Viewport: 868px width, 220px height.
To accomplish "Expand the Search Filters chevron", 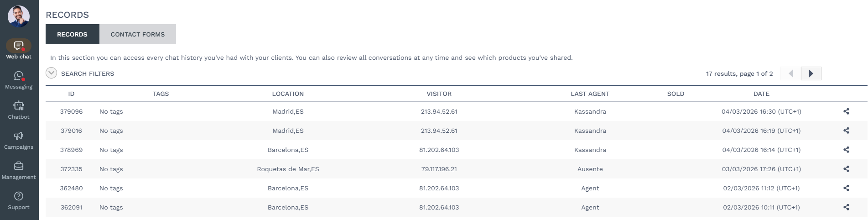I will [x=52, y=73].
